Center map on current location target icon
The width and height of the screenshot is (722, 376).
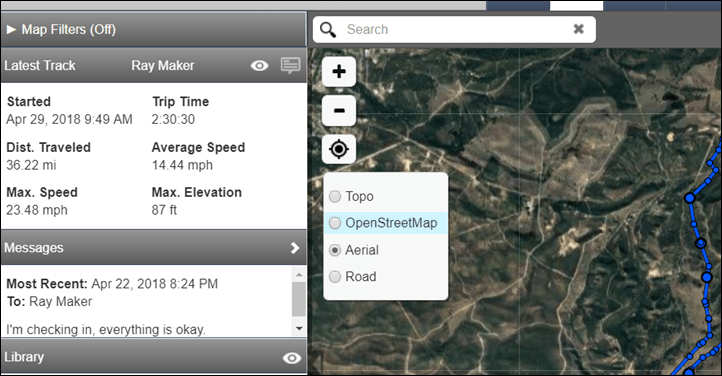(x=339, y=149)
